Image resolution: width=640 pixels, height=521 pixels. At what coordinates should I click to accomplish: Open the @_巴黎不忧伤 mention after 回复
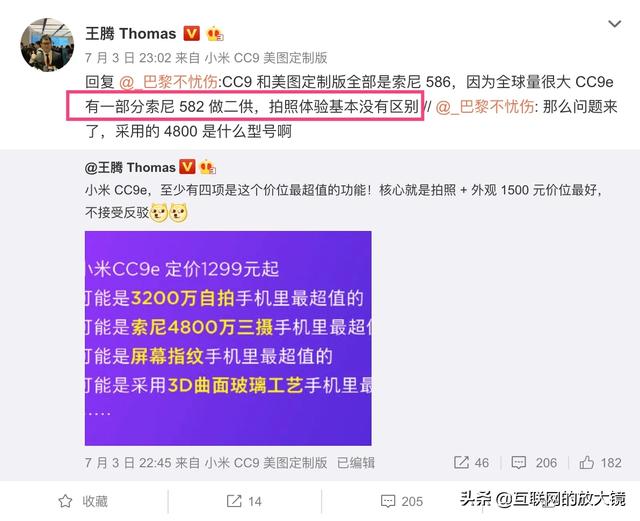(168, 82)
